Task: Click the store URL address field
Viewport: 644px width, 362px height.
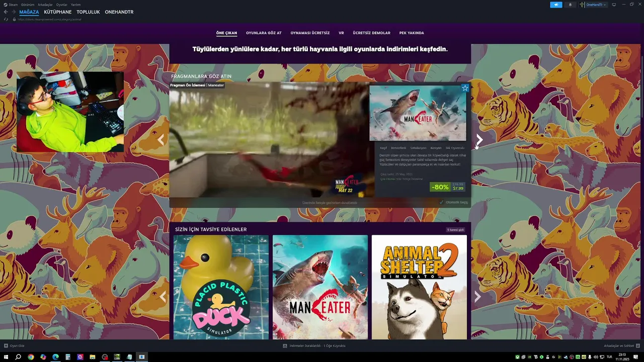Action: coord(49,19)
